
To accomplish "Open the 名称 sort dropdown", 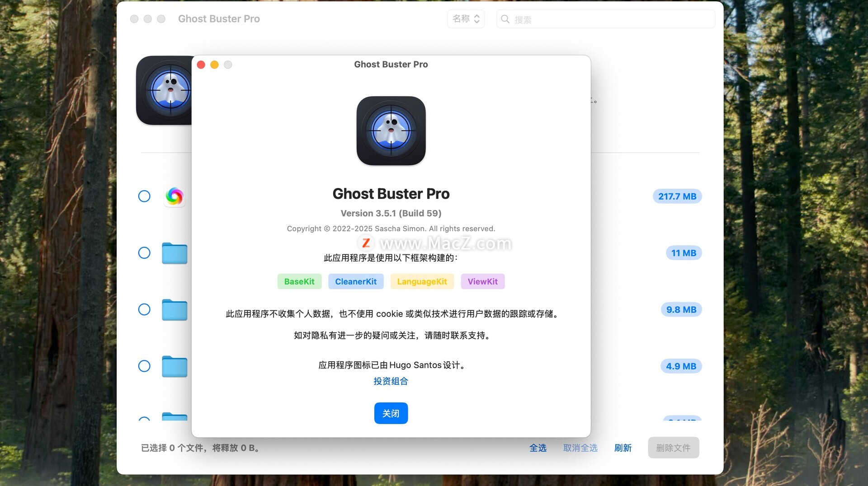I will [466, 19].
